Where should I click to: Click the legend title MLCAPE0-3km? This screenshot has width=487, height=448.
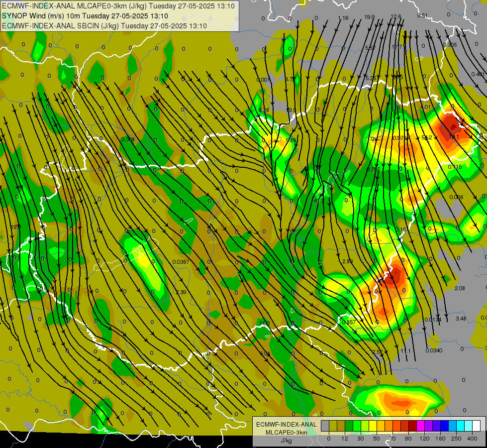287,433
